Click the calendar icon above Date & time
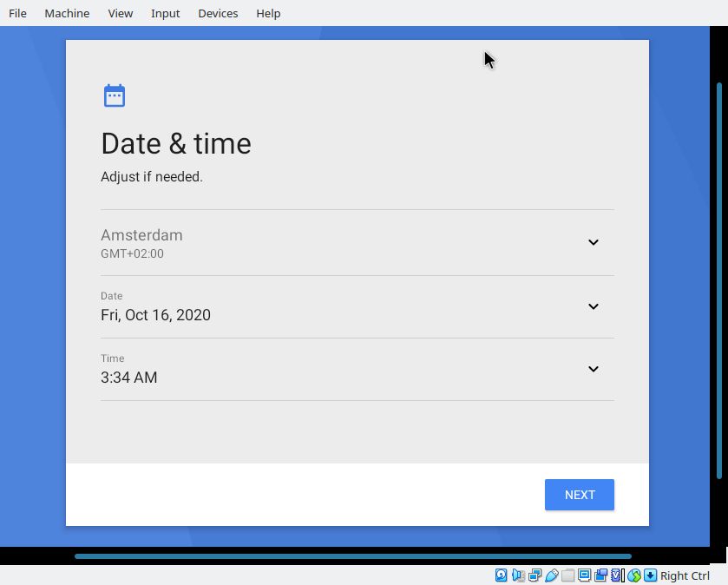Image resolution: width=728 pixels, height=585 pixels. (x=115, y=95)
